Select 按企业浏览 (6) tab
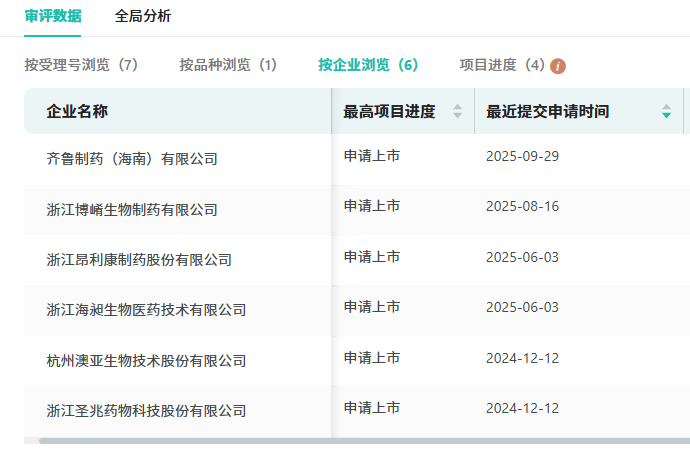This screenshot has height=455, width=690. coord(368,65)
